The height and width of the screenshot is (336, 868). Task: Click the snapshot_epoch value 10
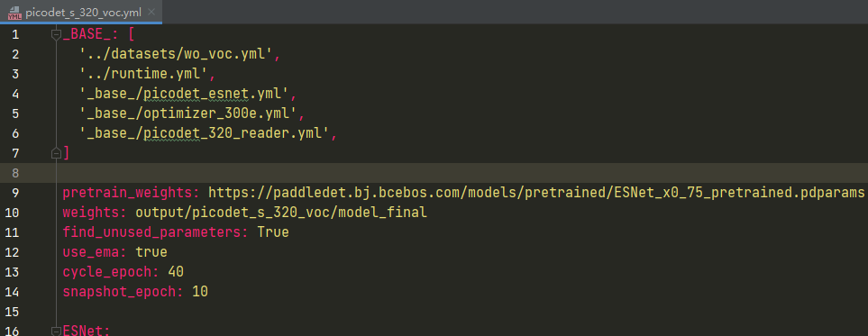point(200,292)
